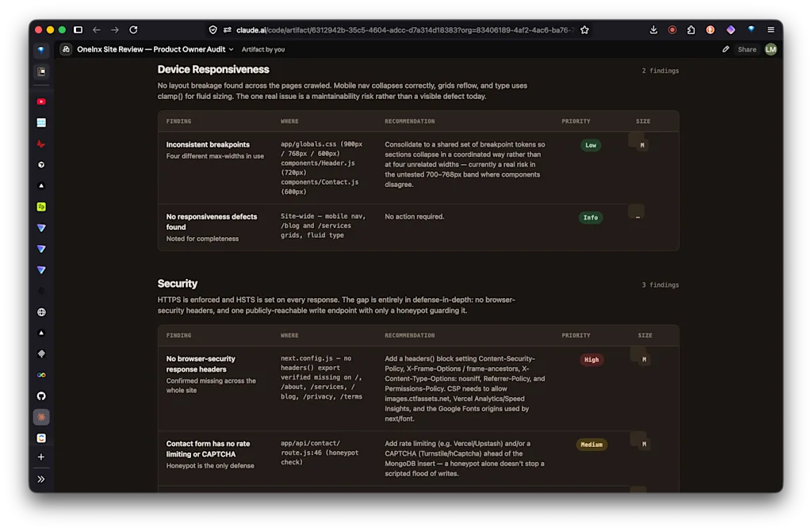Click the blue gem extension in toolbar
This screenshot has width=812, height=531.
(x=751, y=29)
